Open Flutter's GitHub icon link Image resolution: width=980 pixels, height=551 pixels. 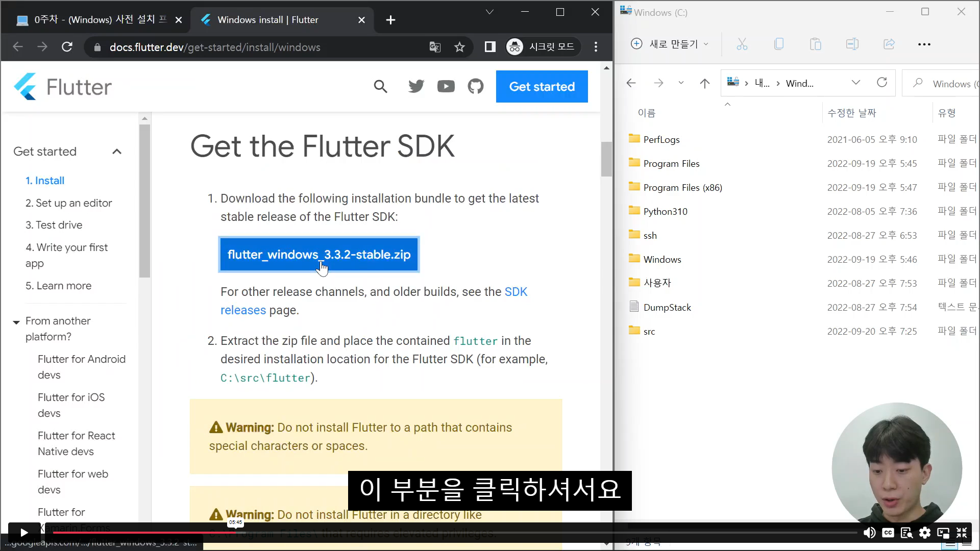(476, 87)
